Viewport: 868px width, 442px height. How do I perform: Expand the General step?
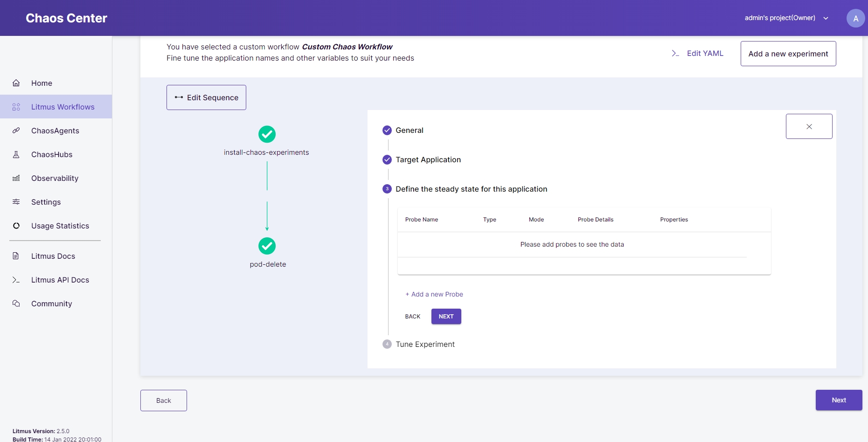(409, 131)
